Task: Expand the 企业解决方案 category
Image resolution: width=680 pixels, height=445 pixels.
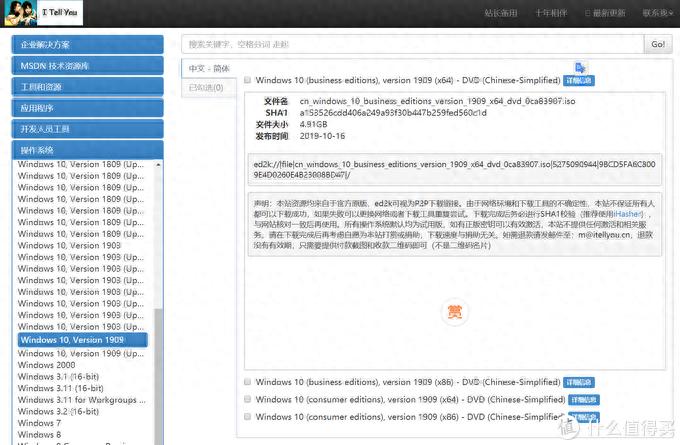Action: [x=86, y=45]
